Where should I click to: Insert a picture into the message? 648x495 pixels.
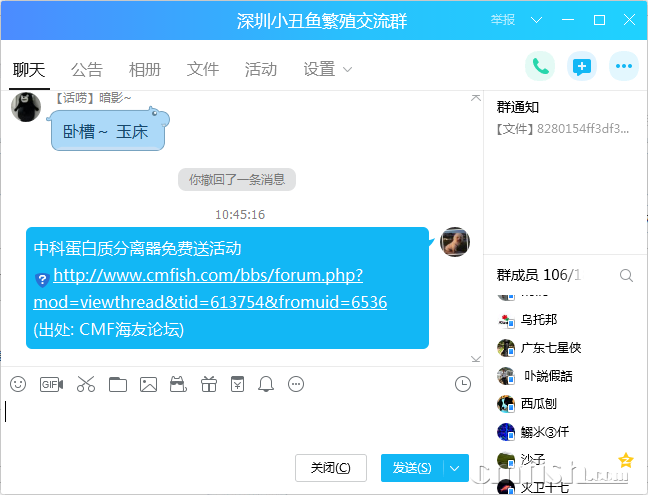[x=148, y=384]
